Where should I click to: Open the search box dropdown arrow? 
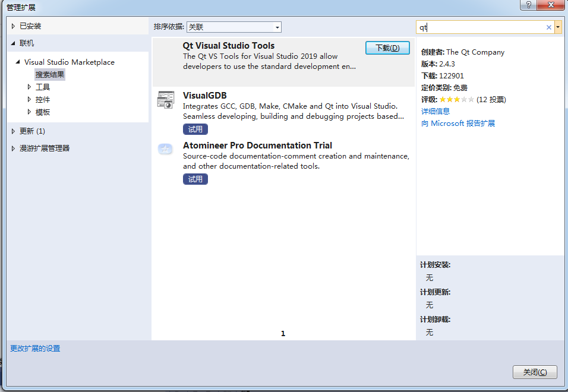point(558,27)
